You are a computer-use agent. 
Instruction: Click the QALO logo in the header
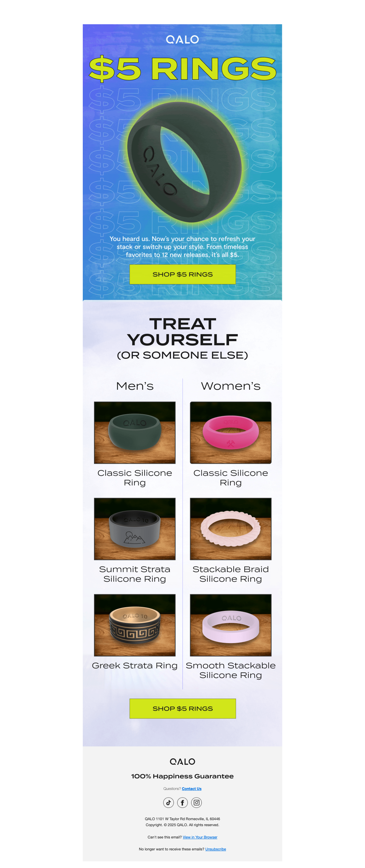pyautogui.click(x=182, y=40)
